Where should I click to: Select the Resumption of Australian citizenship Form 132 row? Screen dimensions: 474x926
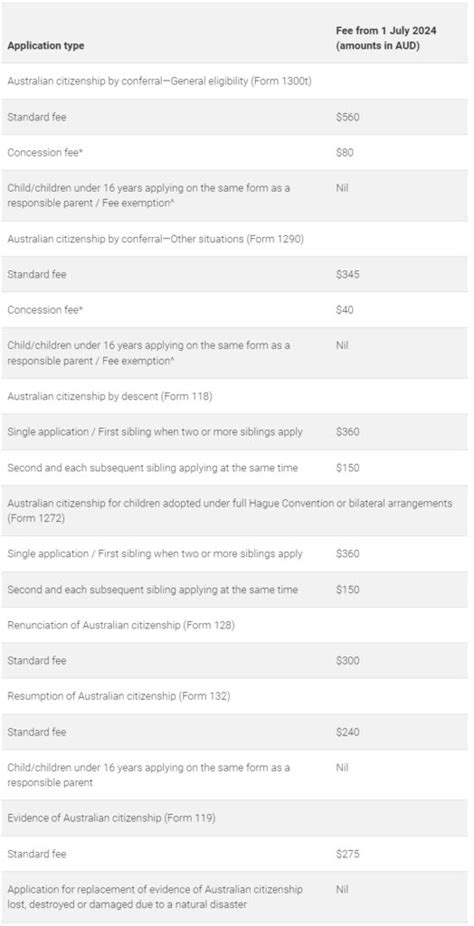coord(234,696)
